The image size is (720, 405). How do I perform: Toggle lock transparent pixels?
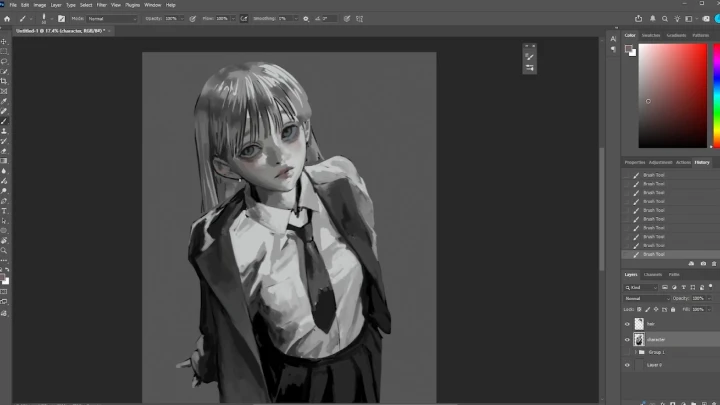tap(639, 309)
